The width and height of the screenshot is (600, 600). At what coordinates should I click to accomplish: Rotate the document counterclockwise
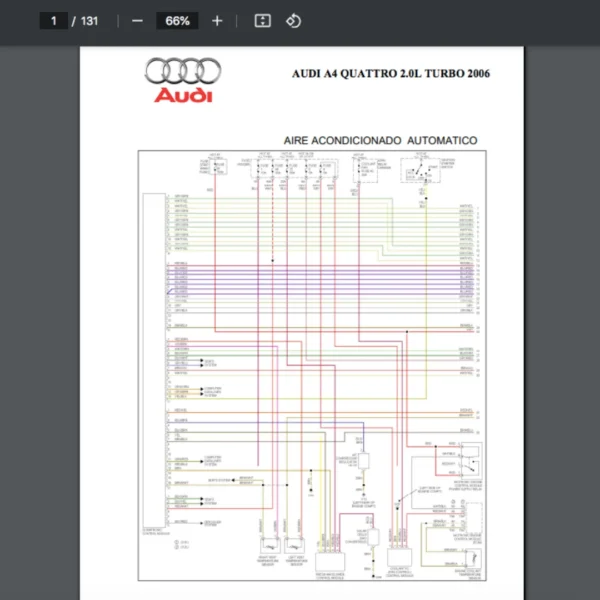(x=293, y=21)
